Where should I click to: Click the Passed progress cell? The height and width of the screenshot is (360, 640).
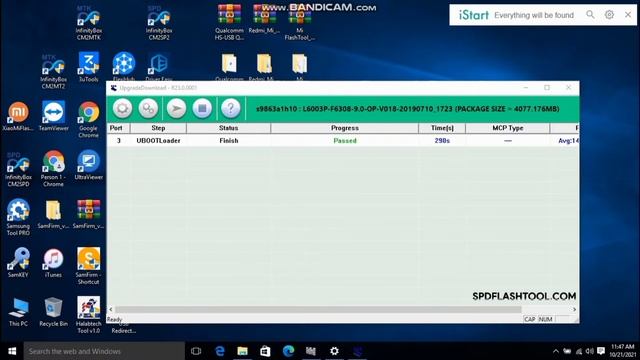click(x=345, y=140)
